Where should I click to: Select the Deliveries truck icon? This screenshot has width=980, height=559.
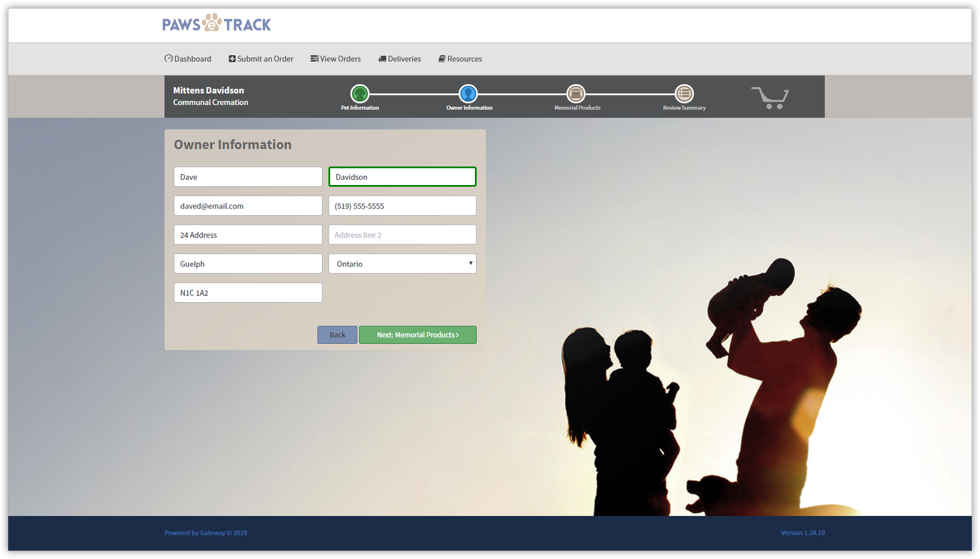[x=382, y=58]
